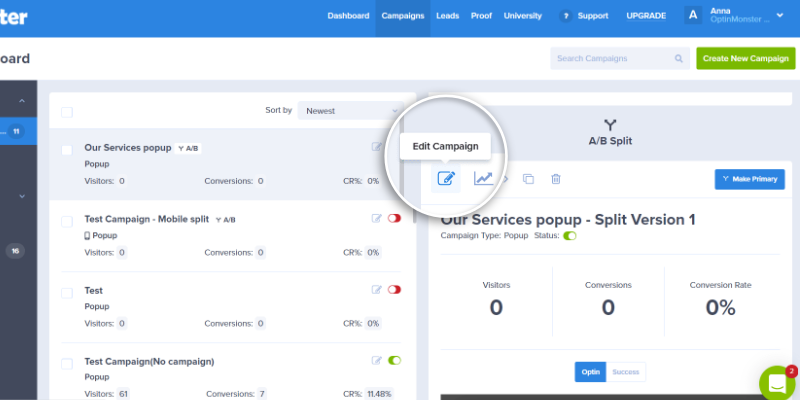This screenshot has width=800, height=400.
Task: Collapse the upper sidebar section chevron
Action: click(22, 101)
